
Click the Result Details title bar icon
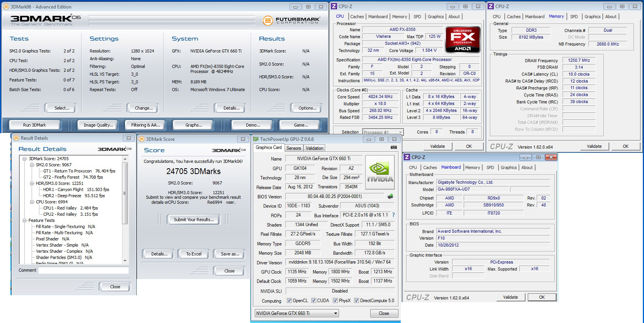tap(16, 138)
